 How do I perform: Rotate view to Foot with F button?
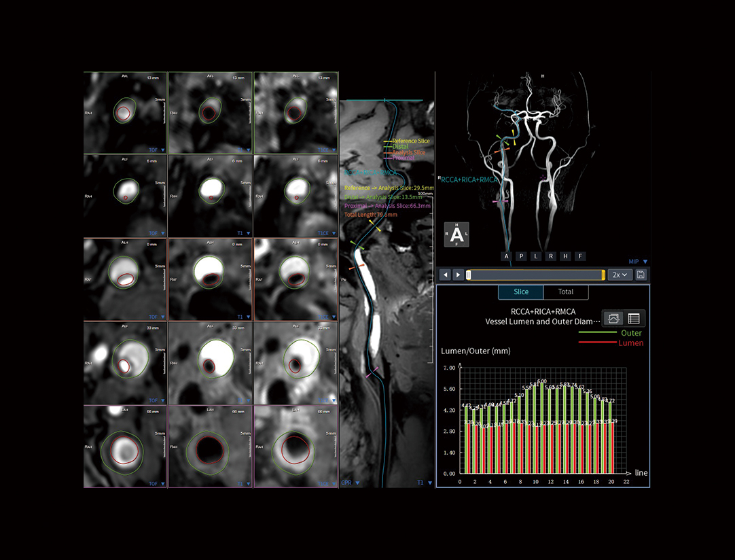click(579, 256)
